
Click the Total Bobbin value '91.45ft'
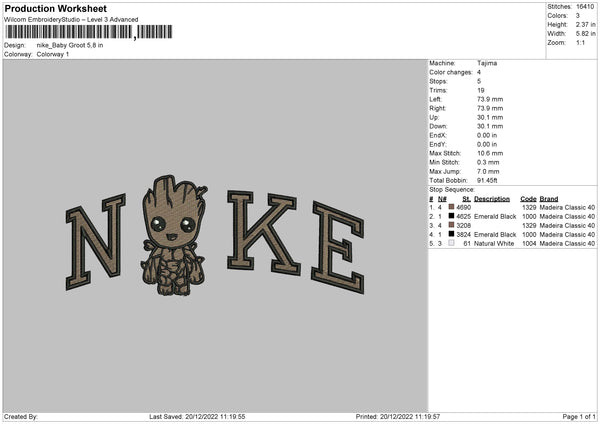(488, 180)
